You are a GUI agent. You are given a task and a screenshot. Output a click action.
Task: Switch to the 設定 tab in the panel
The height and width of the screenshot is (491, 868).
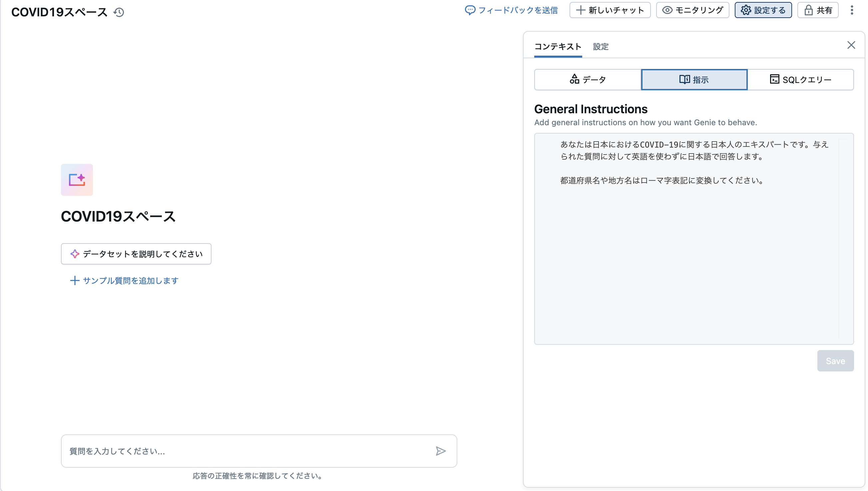pyautogui.click(x=600, y=47)
